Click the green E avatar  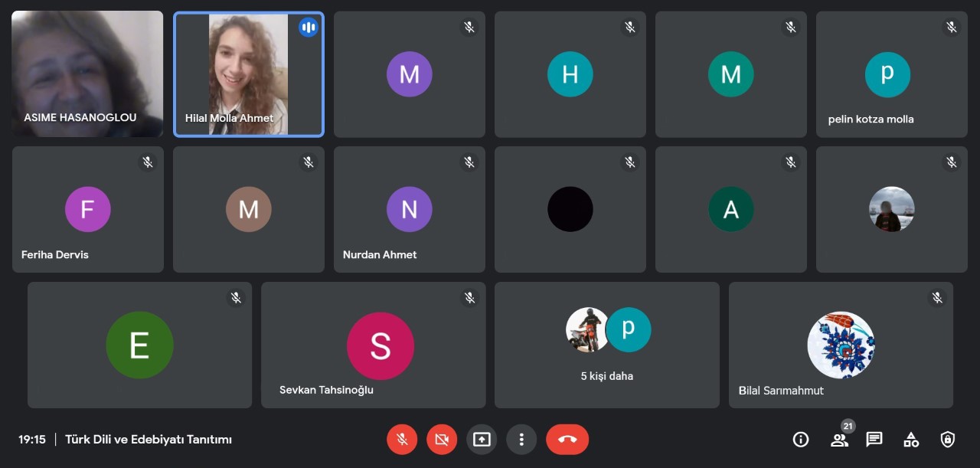(x=139, y=345)
